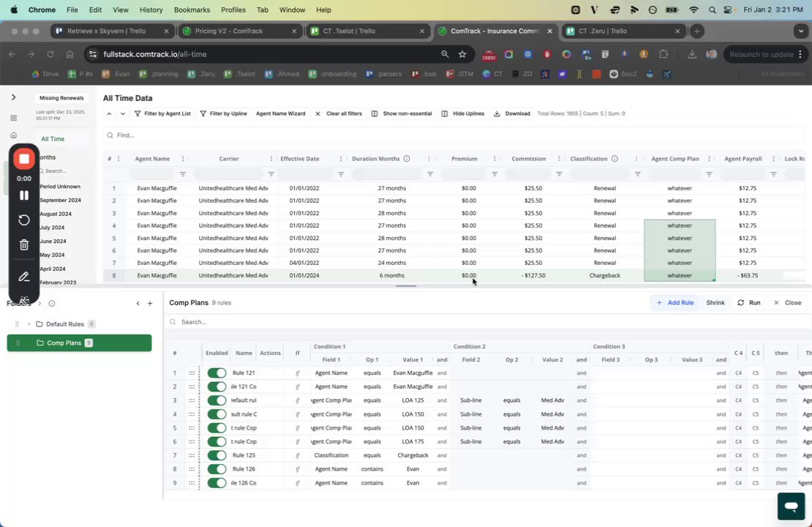
Task: Open the Bookmarks menu
Action: (192, 10)
